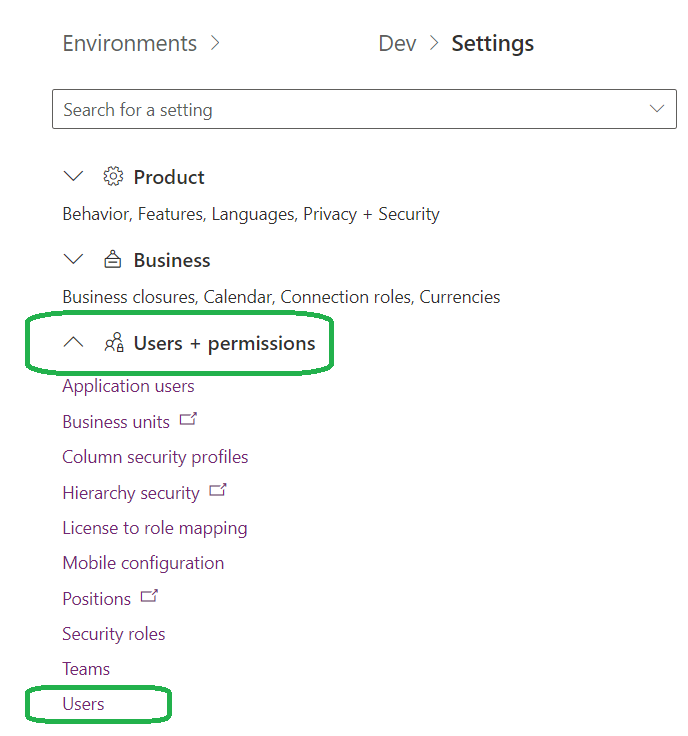This screenshot has width=688, height=736.
Task: Click the breadcrumb arrow after Dev
Action: [435, 43]
